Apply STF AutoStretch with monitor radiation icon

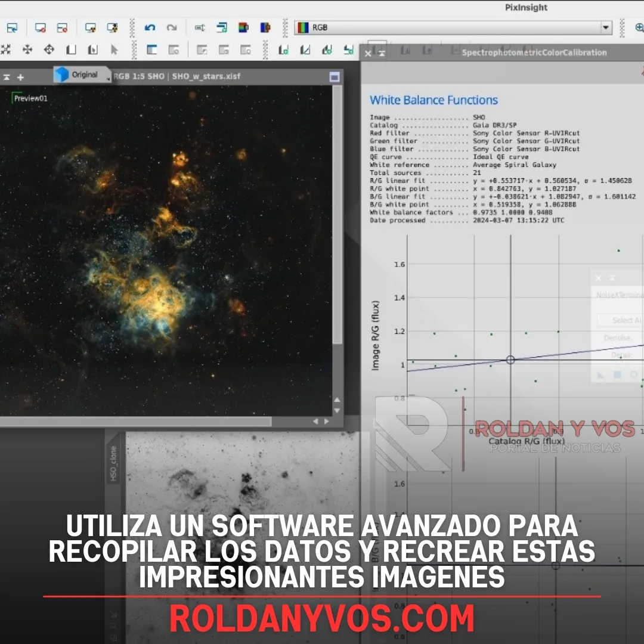coord(91,27)
